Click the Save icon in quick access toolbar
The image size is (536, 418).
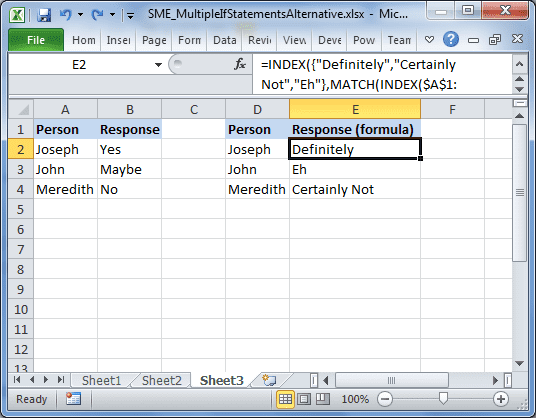click(44, 15)
